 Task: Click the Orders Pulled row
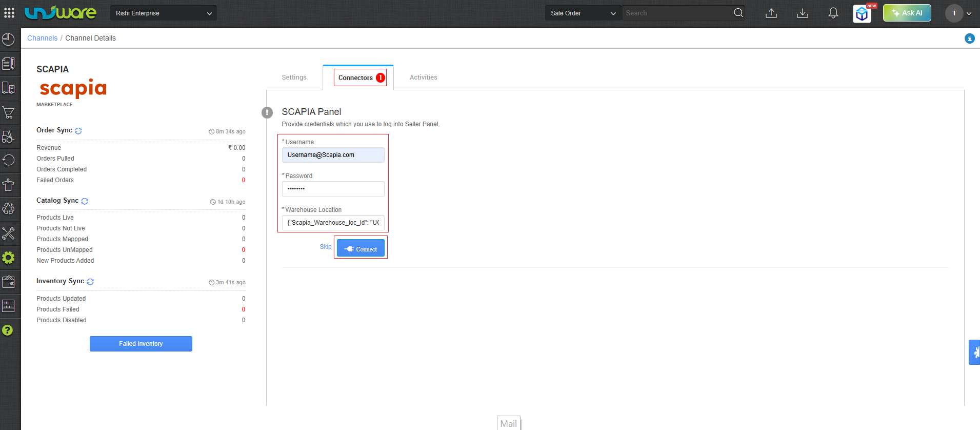point(141,159)
